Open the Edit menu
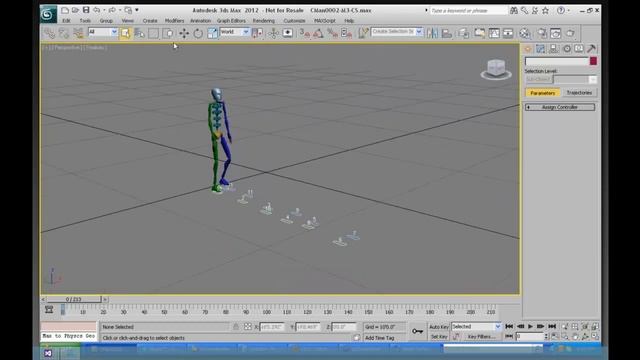This screenshot has width=640, height=360. pyautogui.click(x=67, y=20)
